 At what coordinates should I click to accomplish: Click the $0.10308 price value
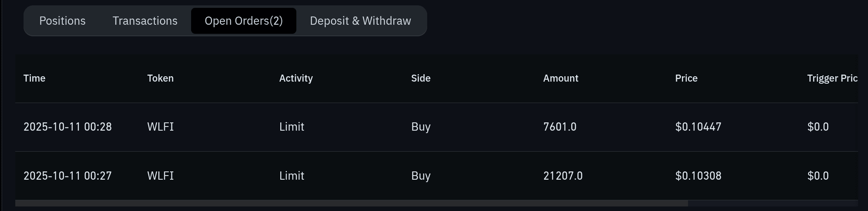click(x=698, y=176)
